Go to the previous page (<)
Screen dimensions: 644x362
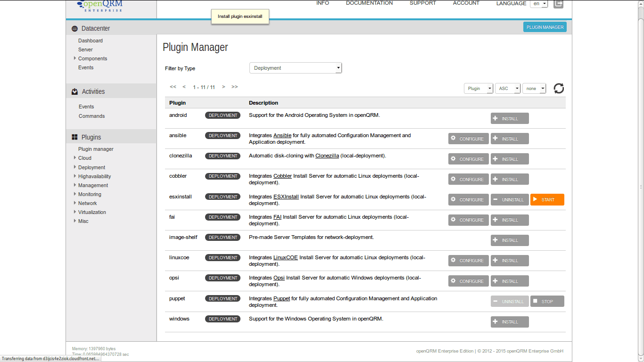tap(184, 87)
